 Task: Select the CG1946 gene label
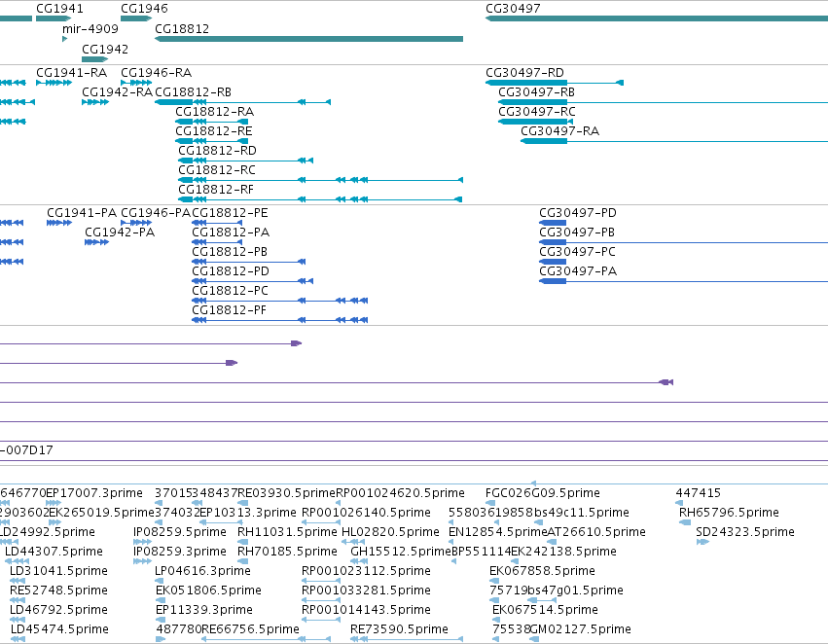[x=144, y=9]
